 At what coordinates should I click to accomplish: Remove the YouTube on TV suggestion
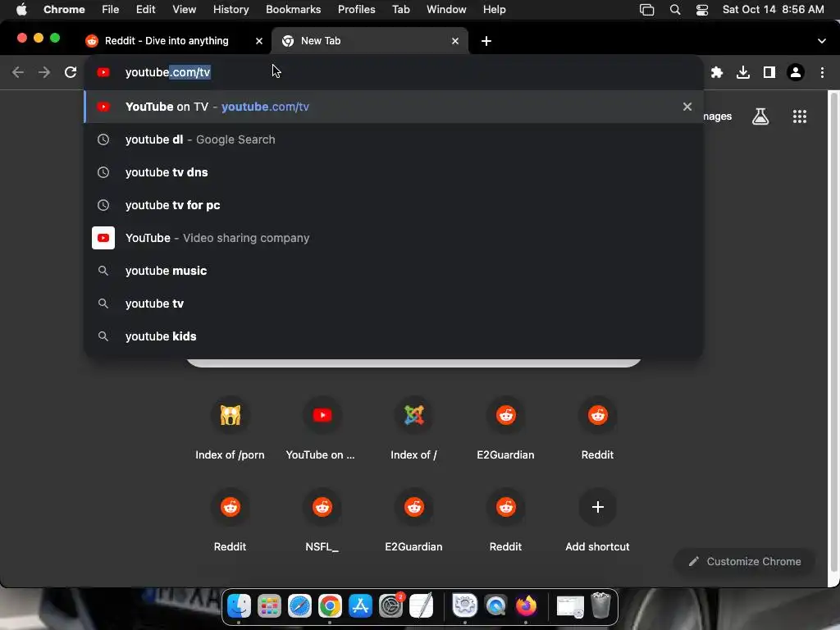coord(687,107)
